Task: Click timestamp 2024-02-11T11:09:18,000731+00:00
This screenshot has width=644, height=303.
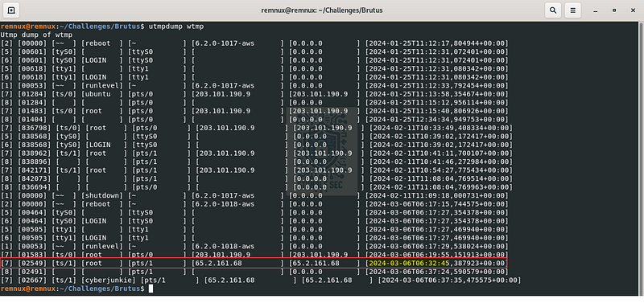Action: 436,195
